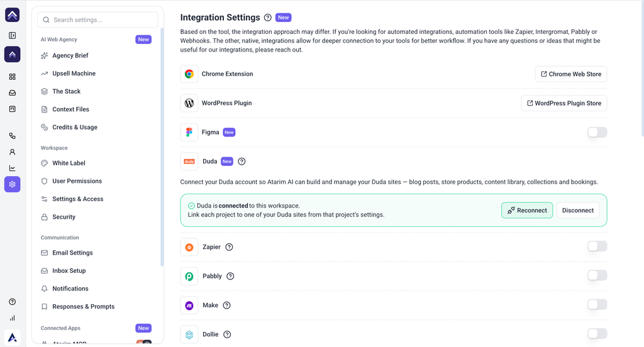Click the Search settings input field
Image resolution: width=644 pixels, height=347 pixels.
97,19
